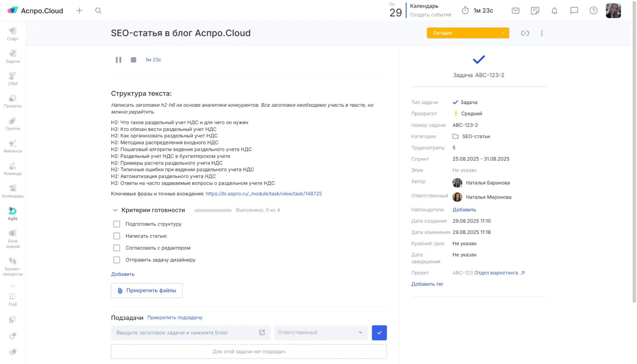This screenshot has width=637, height=364.
Task: Copy task link with chain icon
Action: pyautogui.click(x=525, y=33)
